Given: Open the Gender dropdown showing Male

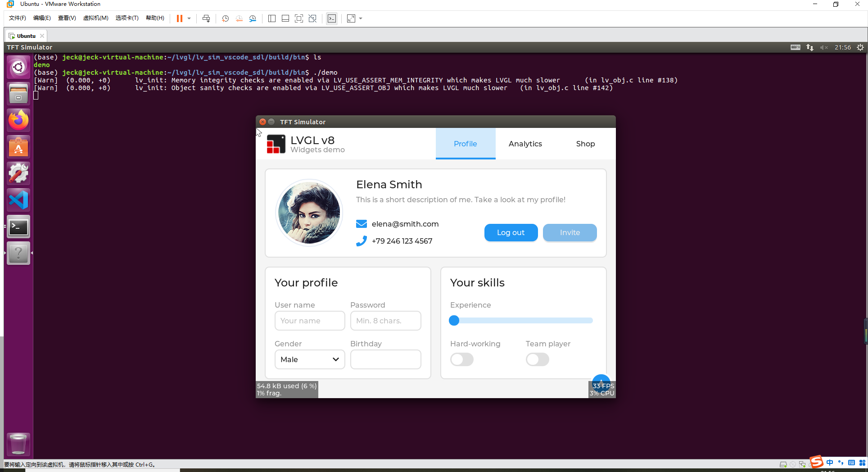Looking at the screenshot, I should pos(309,359).
